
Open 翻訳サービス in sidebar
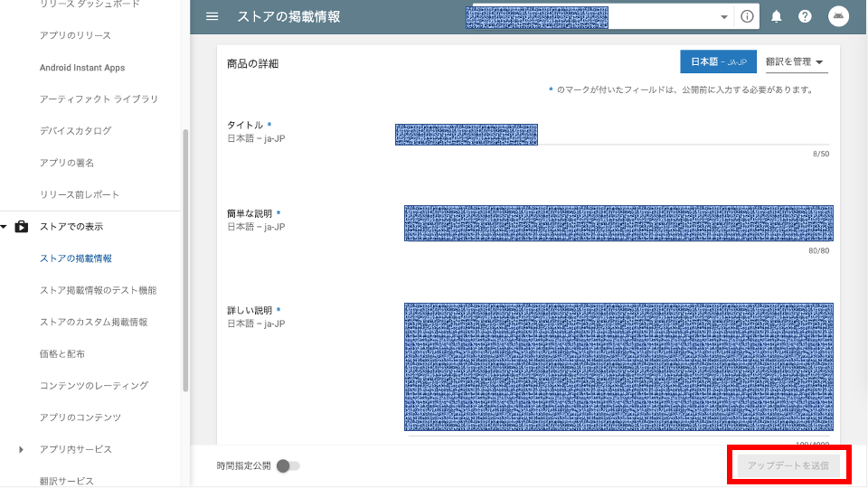pos(66,482)
